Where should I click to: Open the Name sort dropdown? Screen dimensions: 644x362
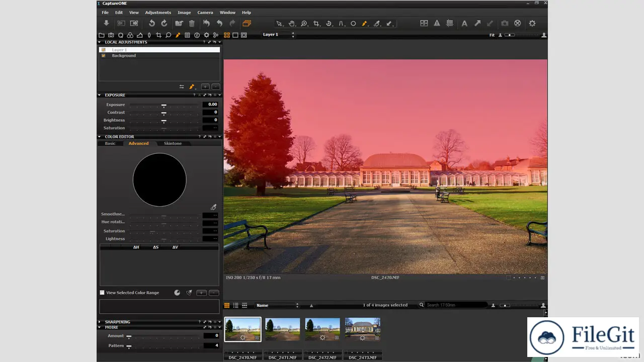click(x=277, y=305)
